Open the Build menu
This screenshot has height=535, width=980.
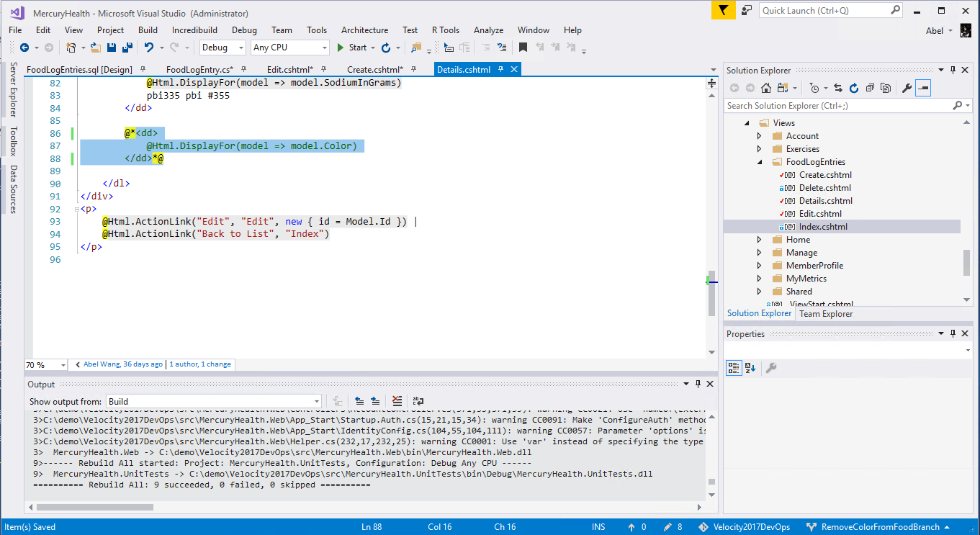148,30
